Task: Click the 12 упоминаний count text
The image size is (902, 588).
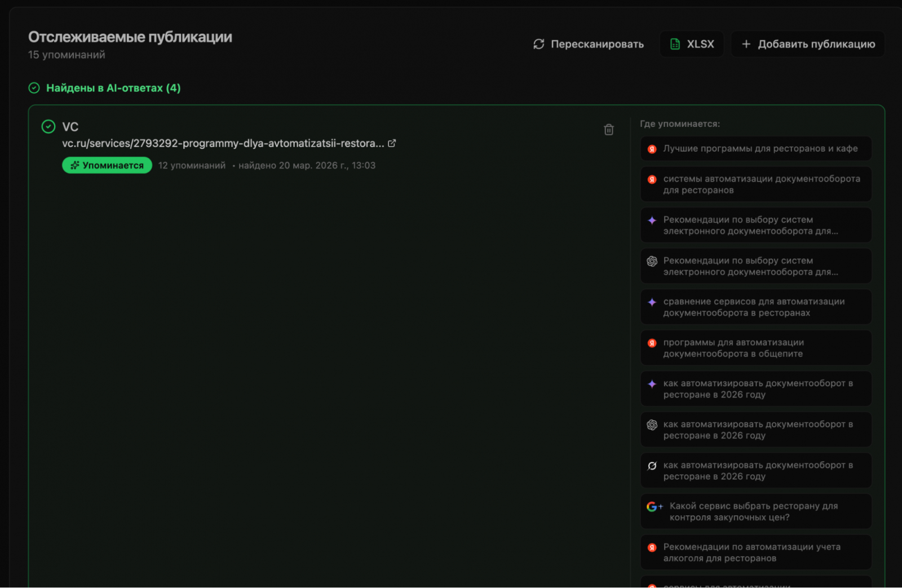Action: click(192, 165)
